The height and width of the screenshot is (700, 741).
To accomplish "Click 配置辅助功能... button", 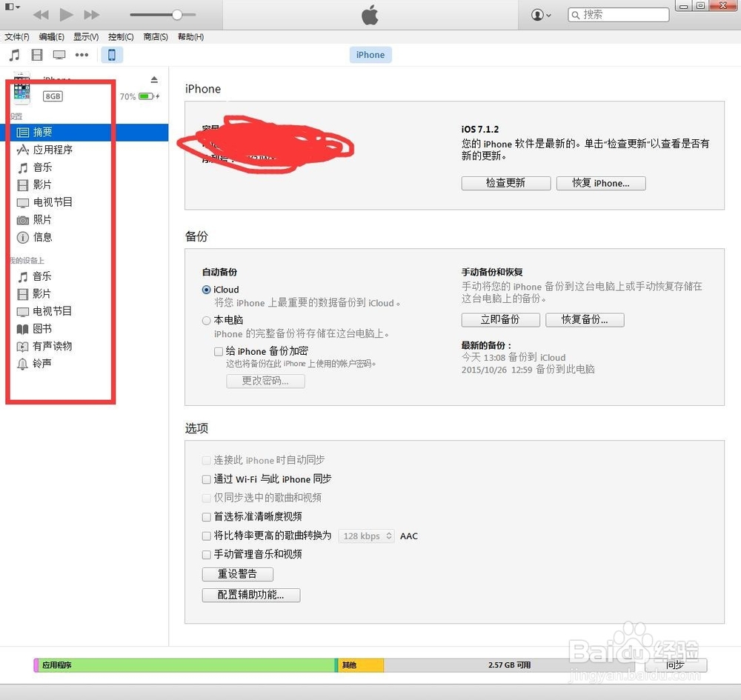I will click(250, 595).
